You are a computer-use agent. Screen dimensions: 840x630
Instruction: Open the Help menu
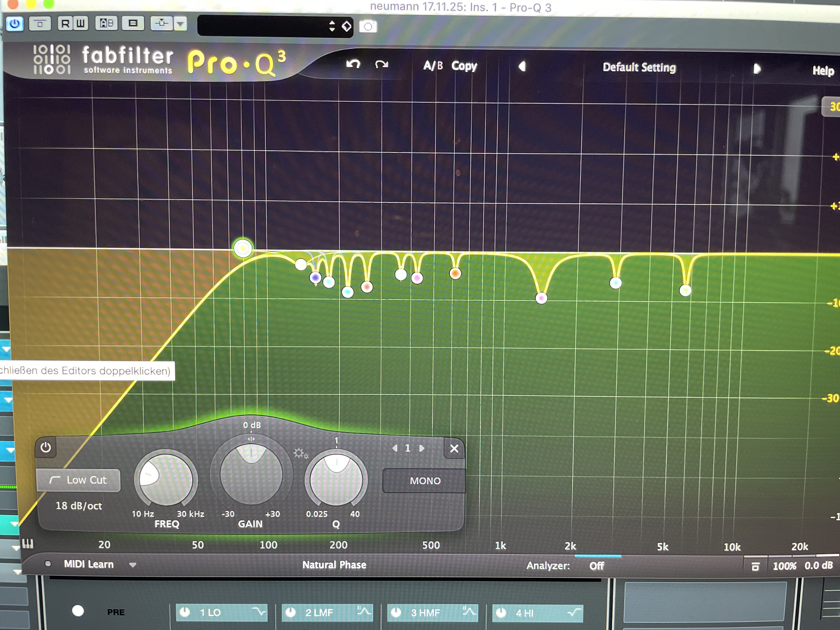click(823, 71)
